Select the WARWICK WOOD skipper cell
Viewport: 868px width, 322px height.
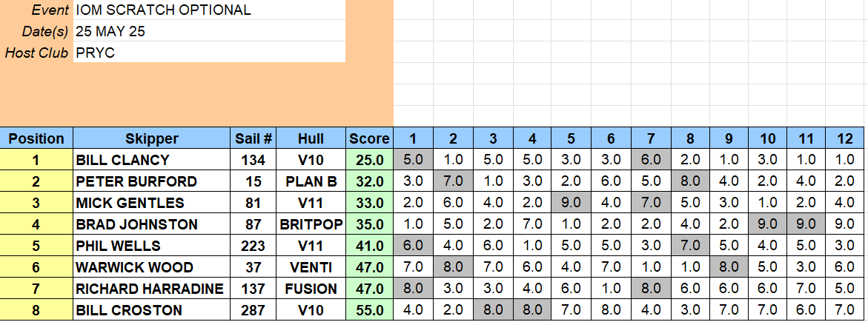(152, 267)
